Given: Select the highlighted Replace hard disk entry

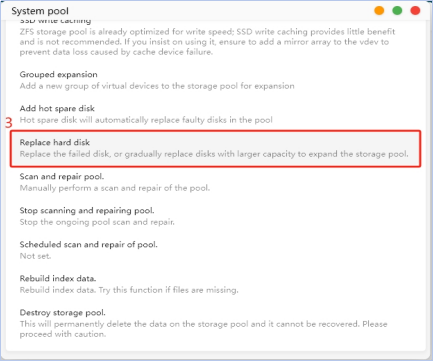Looking at the screenshot, I should [216, 148].
